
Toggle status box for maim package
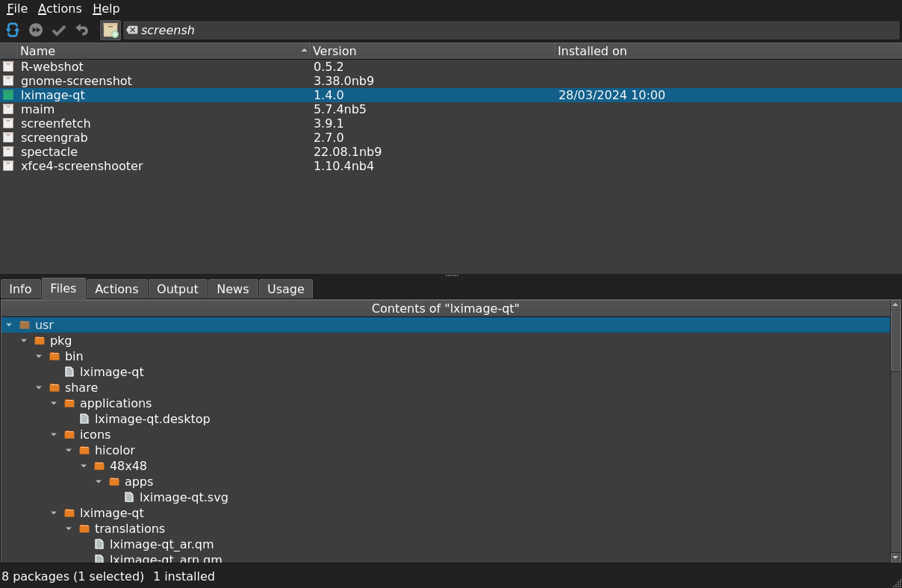pyautogui.click(x=8, y=109)
